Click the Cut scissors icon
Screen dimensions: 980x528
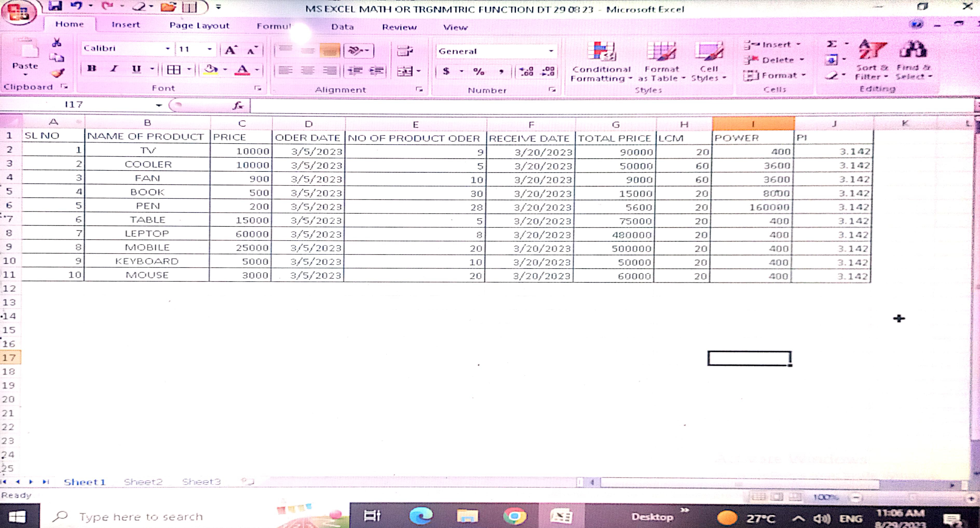point(57,42)
